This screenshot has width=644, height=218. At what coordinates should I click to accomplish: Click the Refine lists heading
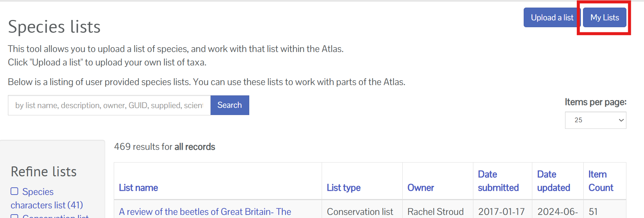(x=44, y=172)
